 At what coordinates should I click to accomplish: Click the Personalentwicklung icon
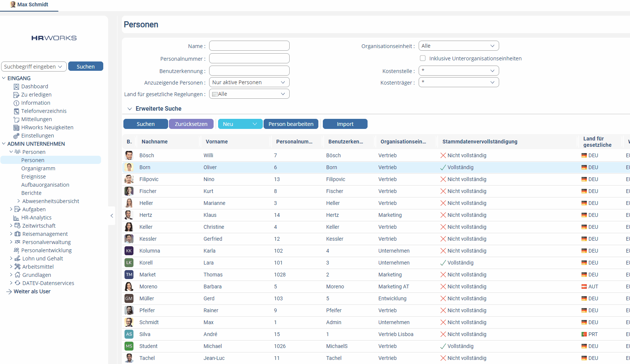(x=16, y=250)
